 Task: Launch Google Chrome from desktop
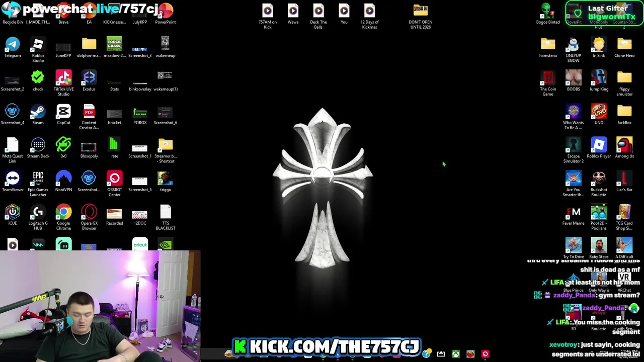tap(63, 217)
